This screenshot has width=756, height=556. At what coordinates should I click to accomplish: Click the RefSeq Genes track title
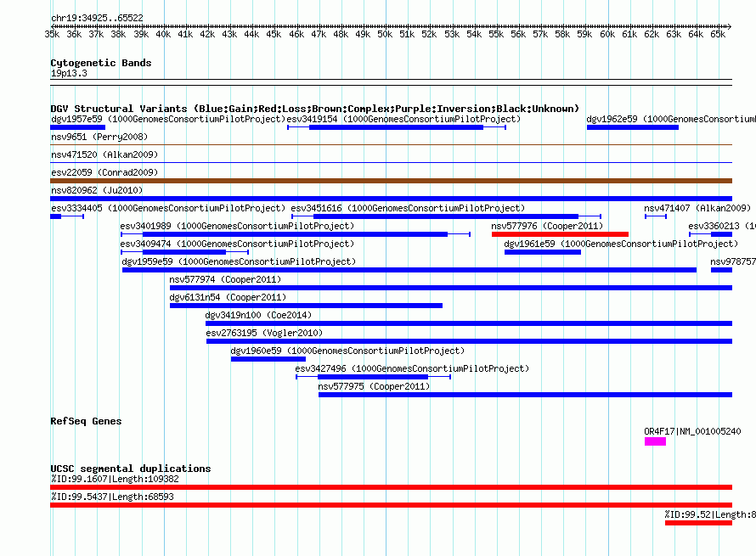tap(86, 421)
